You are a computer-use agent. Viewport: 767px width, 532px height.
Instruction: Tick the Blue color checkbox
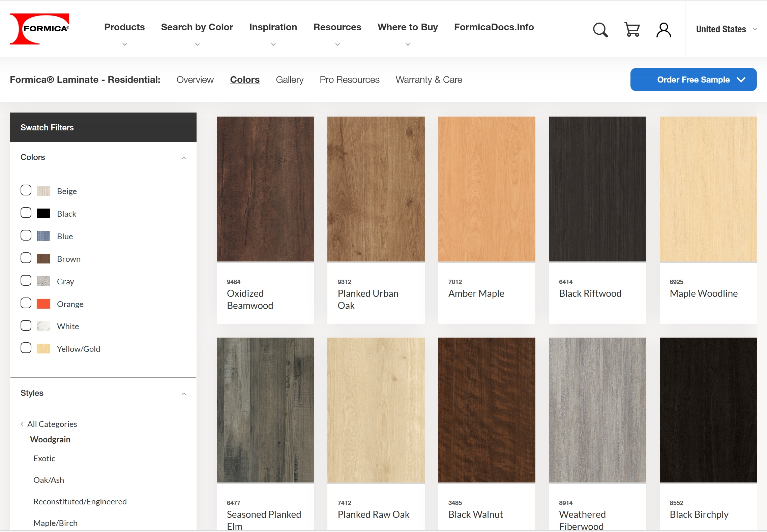26,236
